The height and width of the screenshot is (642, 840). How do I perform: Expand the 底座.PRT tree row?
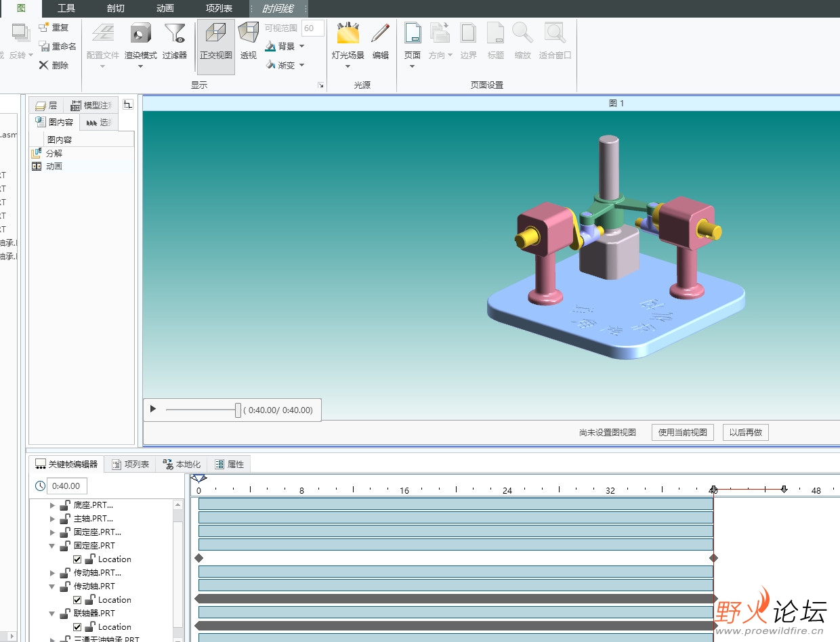(x=52, y=505)
